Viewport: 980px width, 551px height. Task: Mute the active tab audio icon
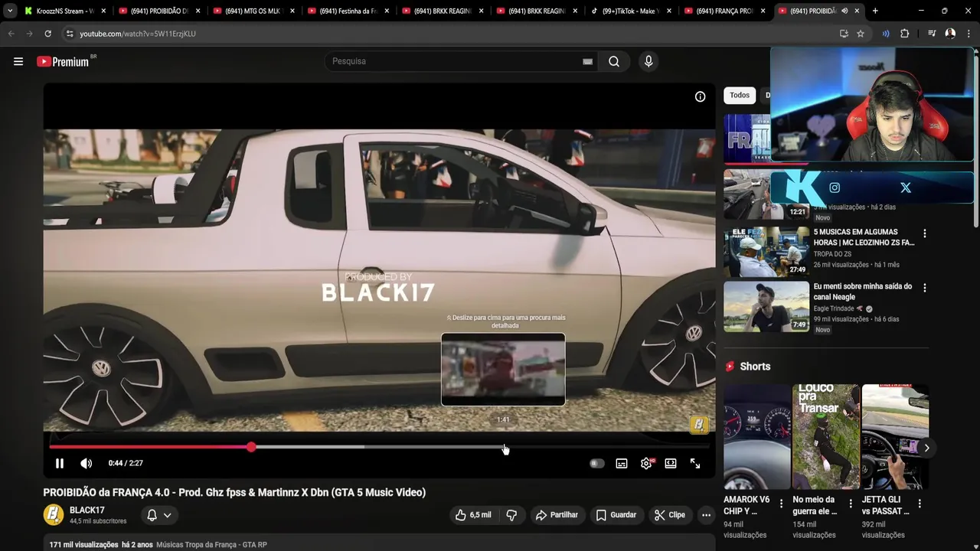(844, 11)
